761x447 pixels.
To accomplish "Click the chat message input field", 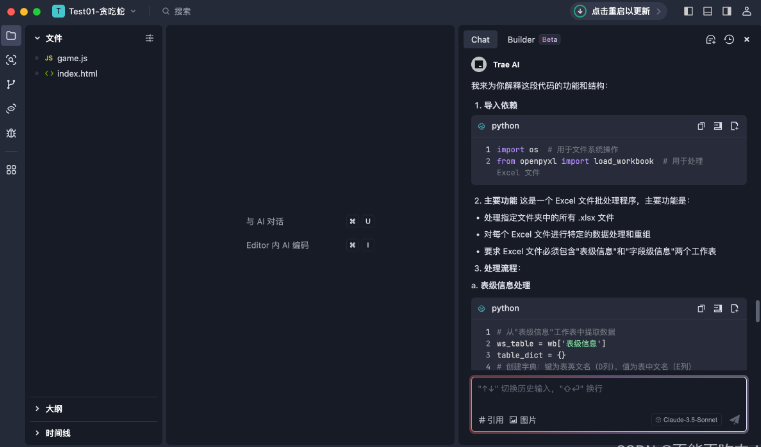I will point(608,390).
